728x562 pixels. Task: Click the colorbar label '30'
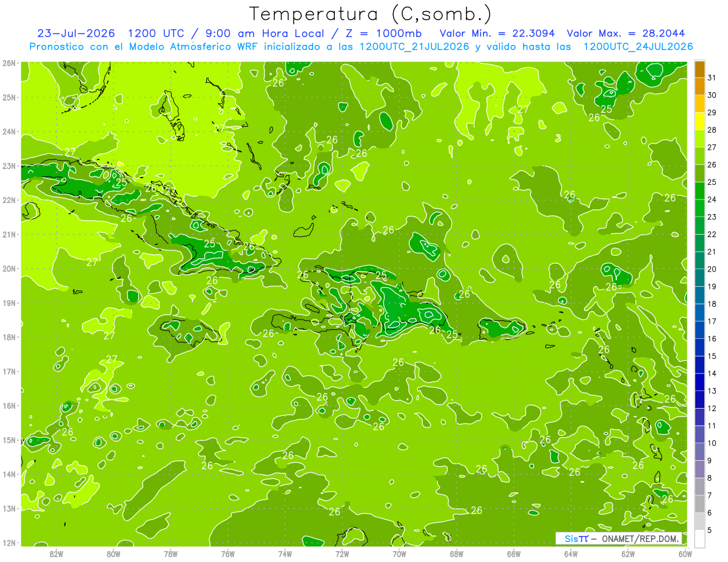pos(712,95)
